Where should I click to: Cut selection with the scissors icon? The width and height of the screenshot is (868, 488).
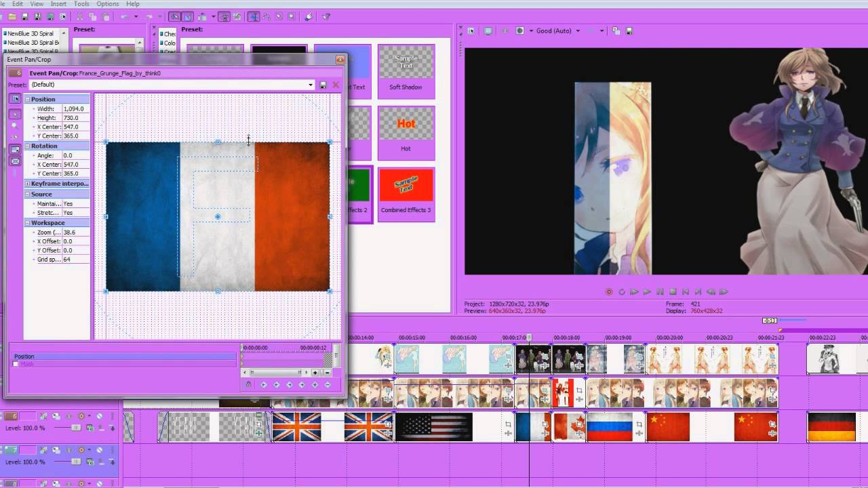79,16
